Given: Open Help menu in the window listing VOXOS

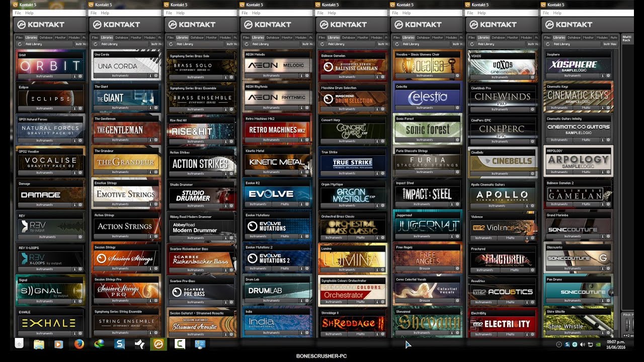Looking at the screenshot, I should [482, 13].
